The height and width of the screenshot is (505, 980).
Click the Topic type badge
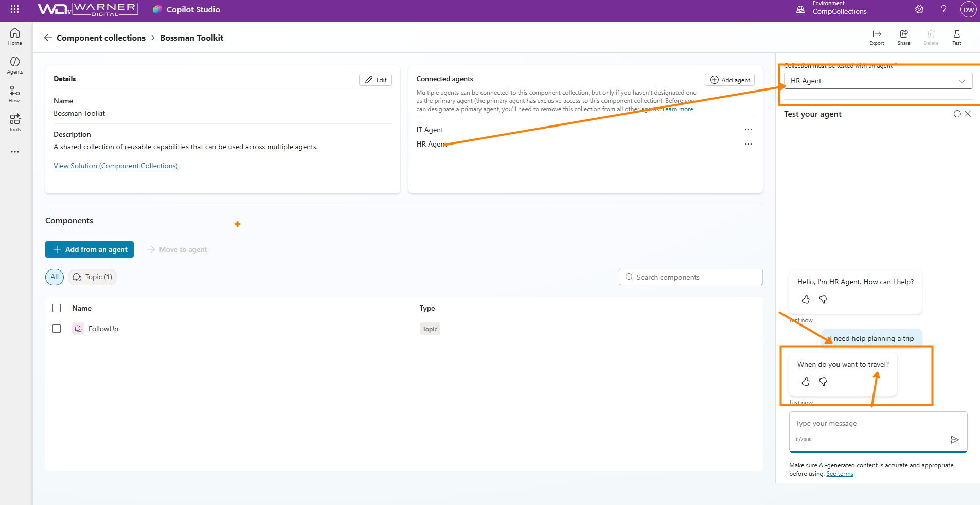[430, 329]
